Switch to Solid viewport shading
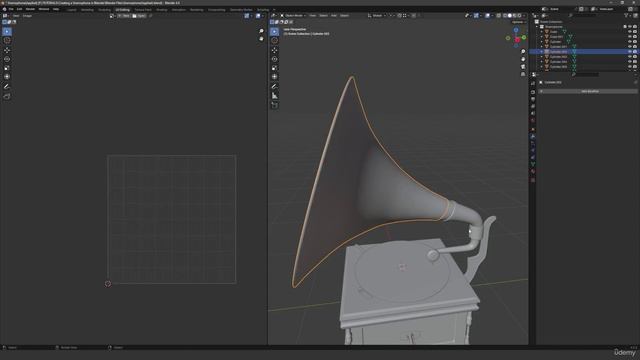This screenshot has height=360, width=640. point(510,16)
